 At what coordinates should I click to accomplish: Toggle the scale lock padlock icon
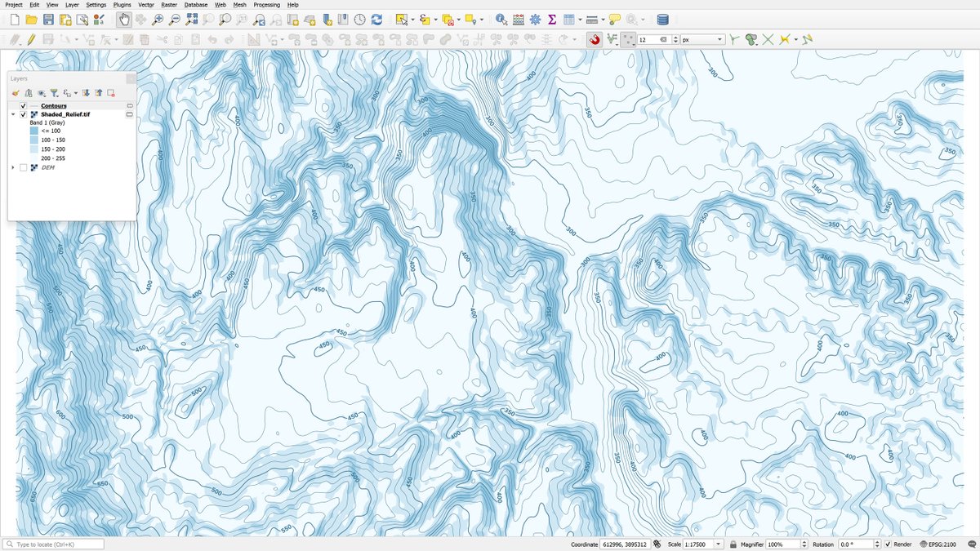733,544
